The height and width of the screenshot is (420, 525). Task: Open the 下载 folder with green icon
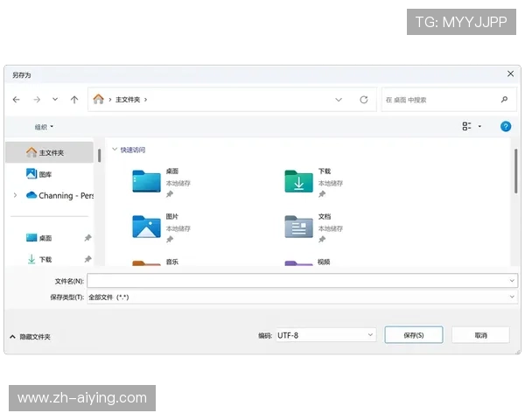(298, 180)
